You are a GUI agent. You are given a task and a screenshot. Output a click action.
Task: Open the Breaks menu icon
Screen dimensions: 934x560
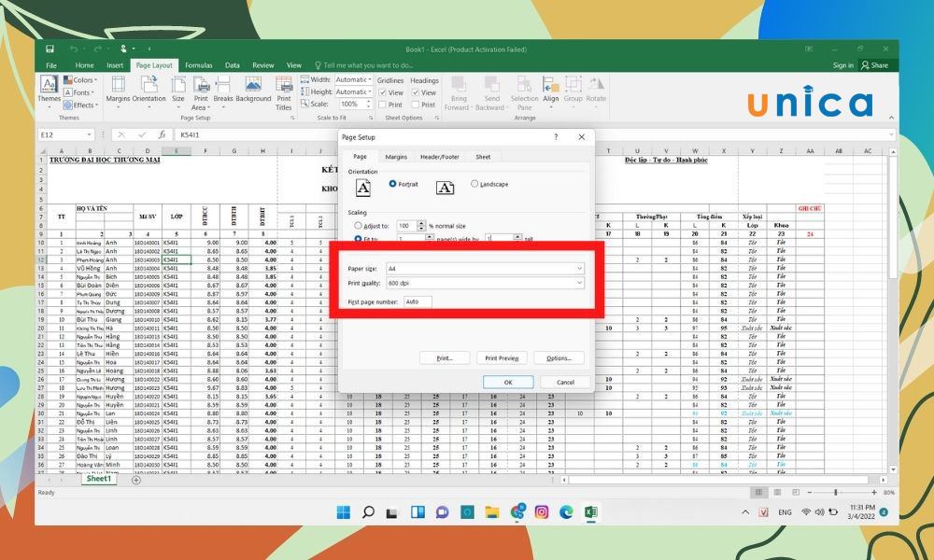click(x=223, y=85)
